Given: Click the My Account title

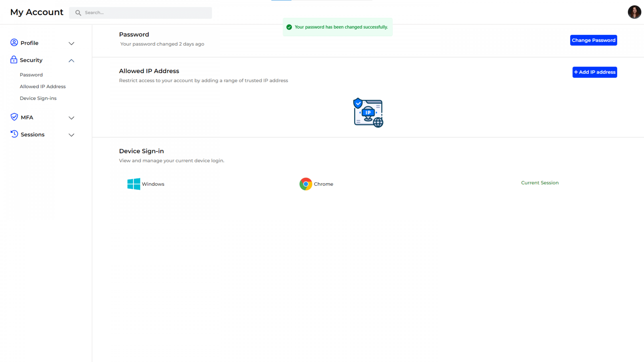Looking at the screenshot, I should click(37, 12).
